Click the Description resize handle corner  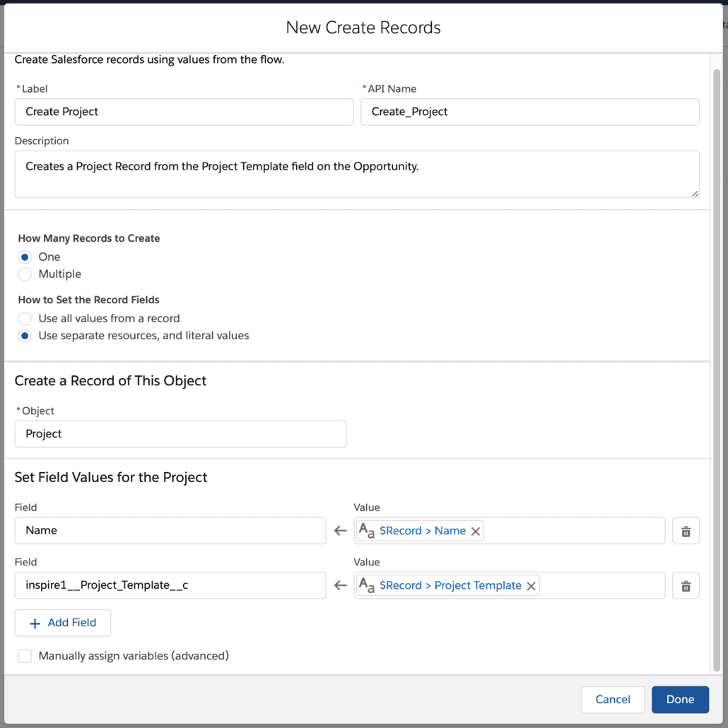695,193
